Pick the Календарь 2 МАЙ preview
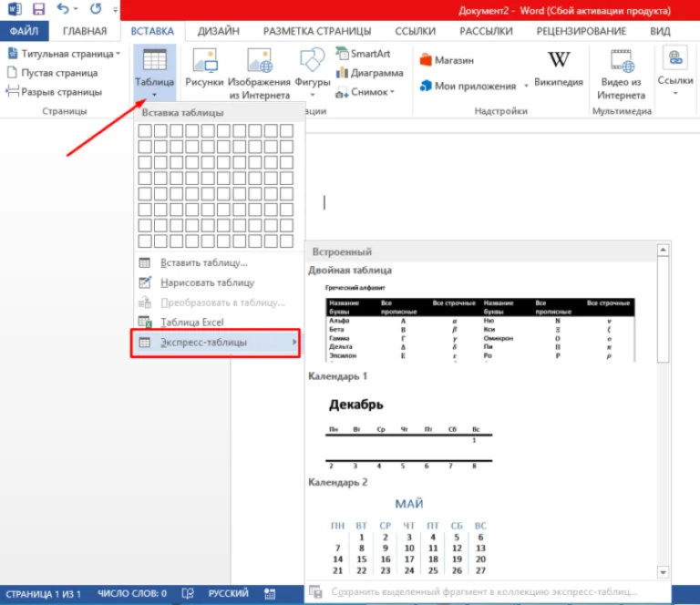The image size is (700, 605). (x=408, y=537)
